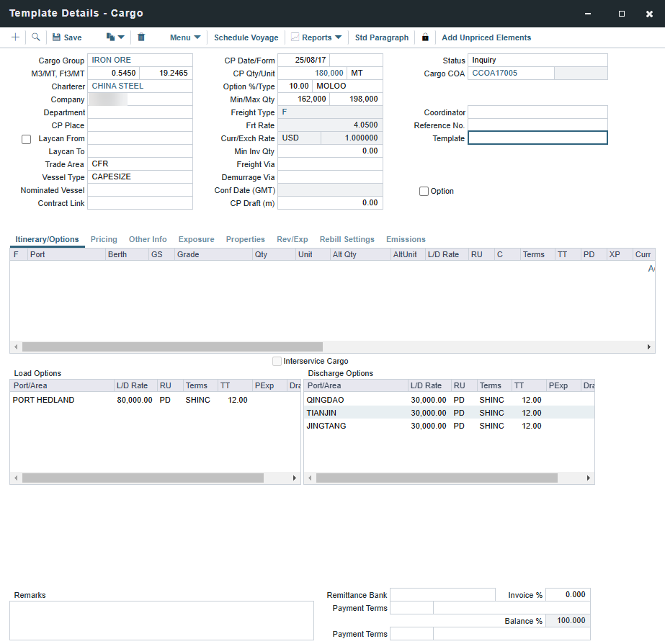This screenshot has width=665, height=644.
Task: Enable the Option checkbox
Action: [x=424, y=192]
